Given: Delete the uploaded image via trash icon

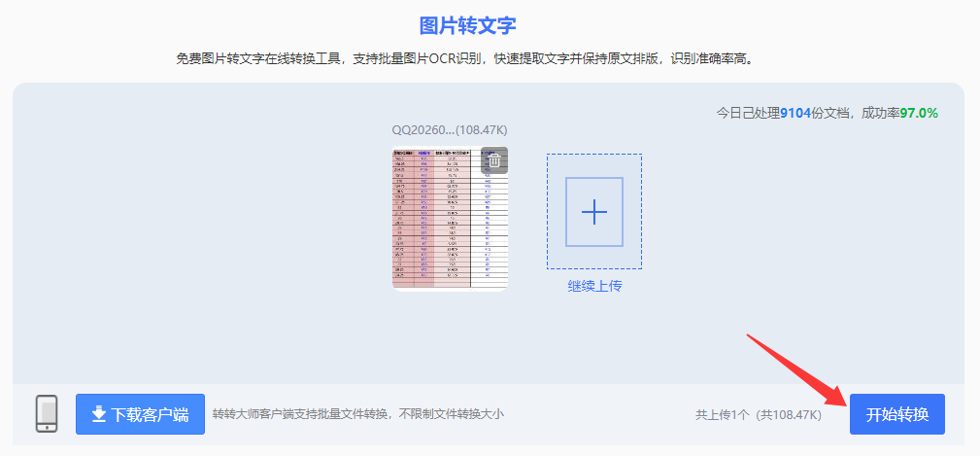Looking at the screenshot, I should click(493, 160).
